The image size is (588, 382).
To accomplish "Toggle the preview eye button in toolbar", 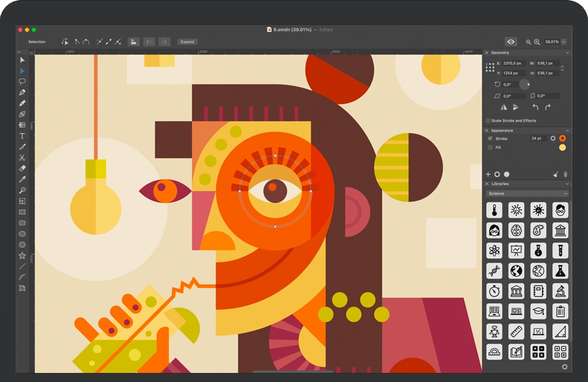I will coord(511,42).
